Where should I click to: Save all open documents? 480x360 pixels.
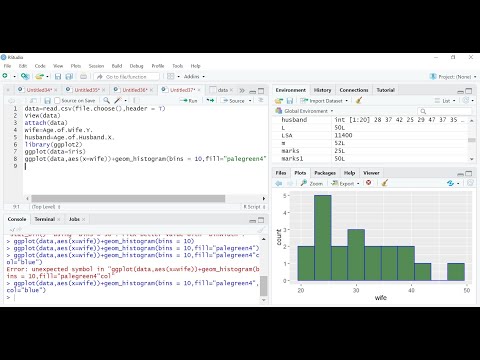(x=69, y=76)
